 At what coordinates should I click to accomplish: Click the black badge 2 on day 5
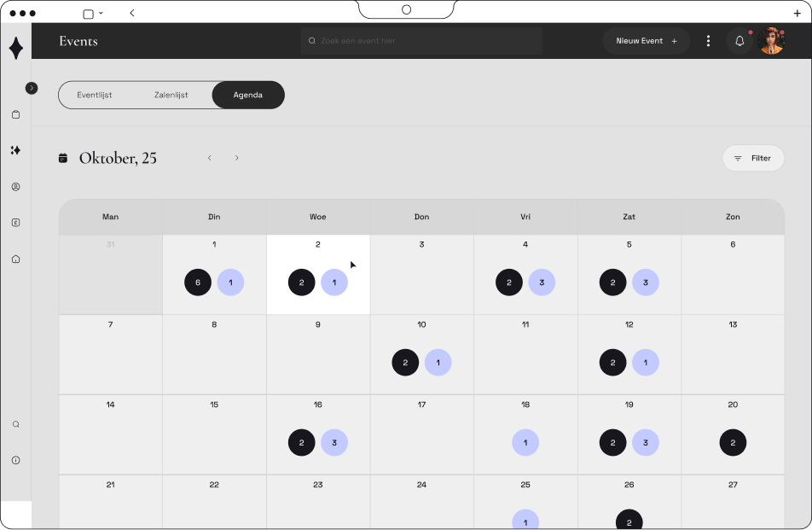point(612,282)
